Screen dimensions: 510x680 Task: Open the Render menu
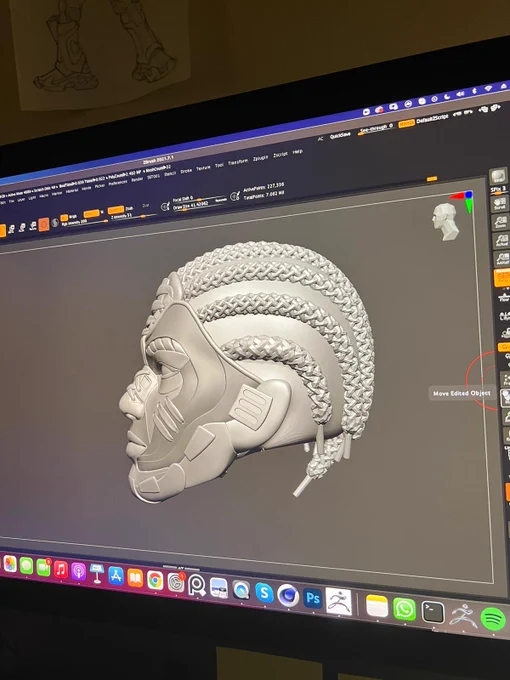point(137,179)
